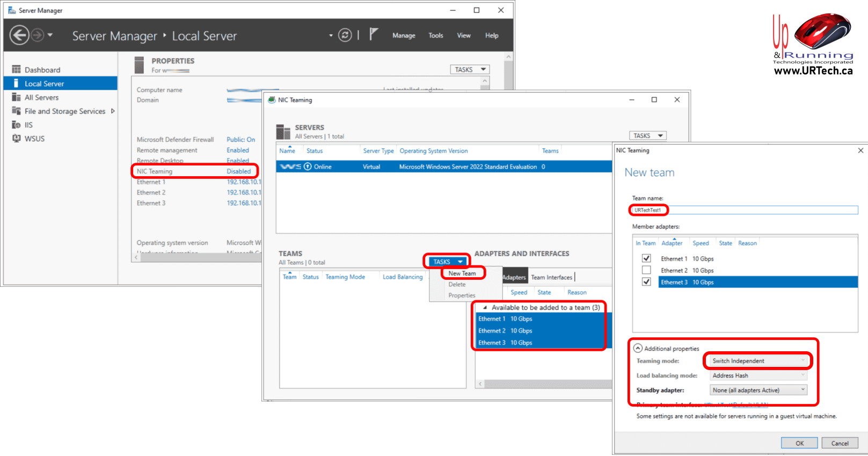This screenshot has width=868, height=456.
Task: Click the PROPERTIES server tile icon
Action: [x=140, y=65]
